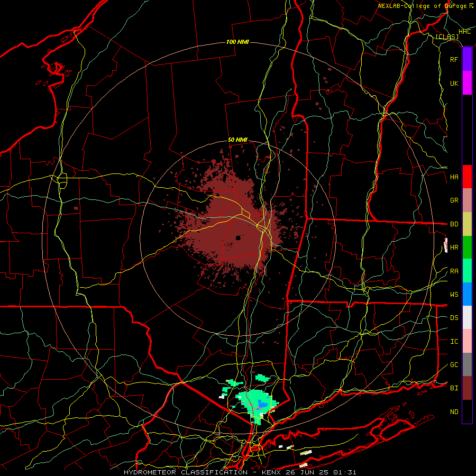Click the red HA legend color swatch
The width and height of the screenshot is (476, 476).
point(467,177)
